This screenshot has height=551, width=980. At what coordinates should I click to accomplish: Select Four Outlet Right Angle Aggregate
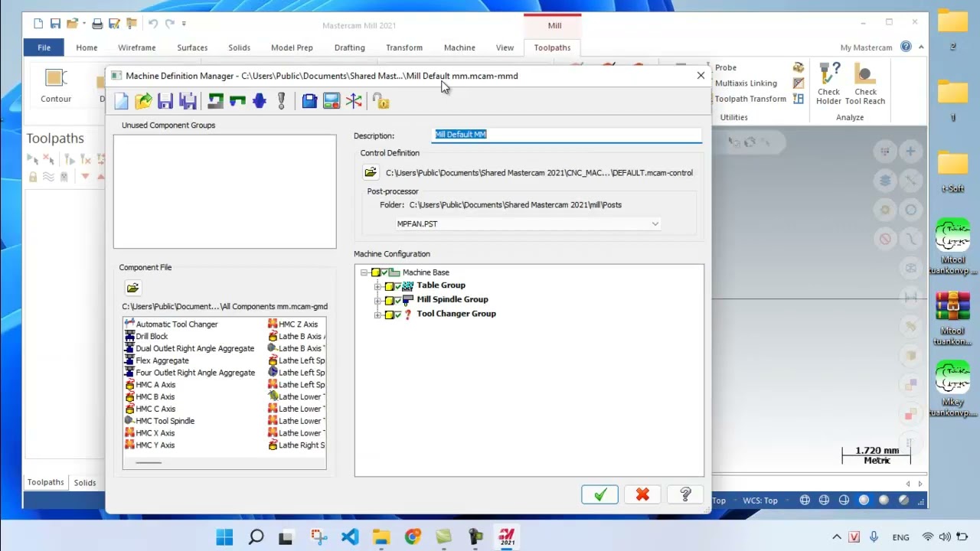(189, 373)
